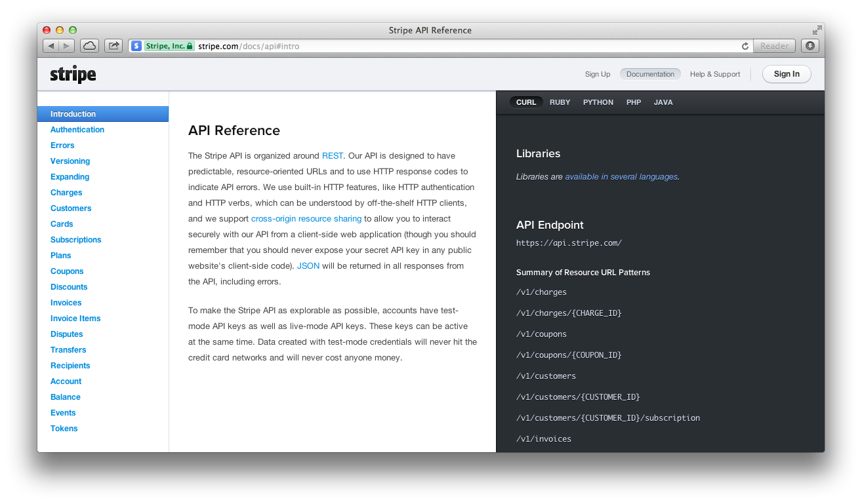This screenshot has height=504, width=862.
Task: Open the Coupons sidebar entry
Action: (x=67, y=271)
